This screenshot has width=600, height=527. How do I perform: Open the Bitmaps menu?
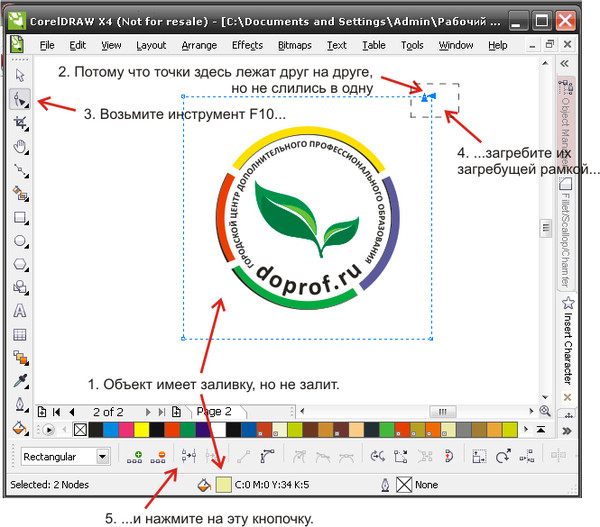point(295,45)
